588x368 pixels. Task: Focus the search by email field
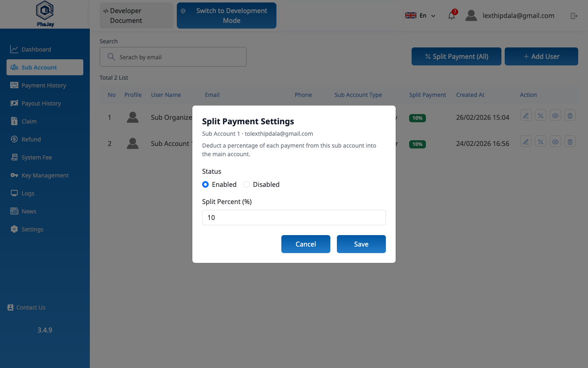click(173, 57)
